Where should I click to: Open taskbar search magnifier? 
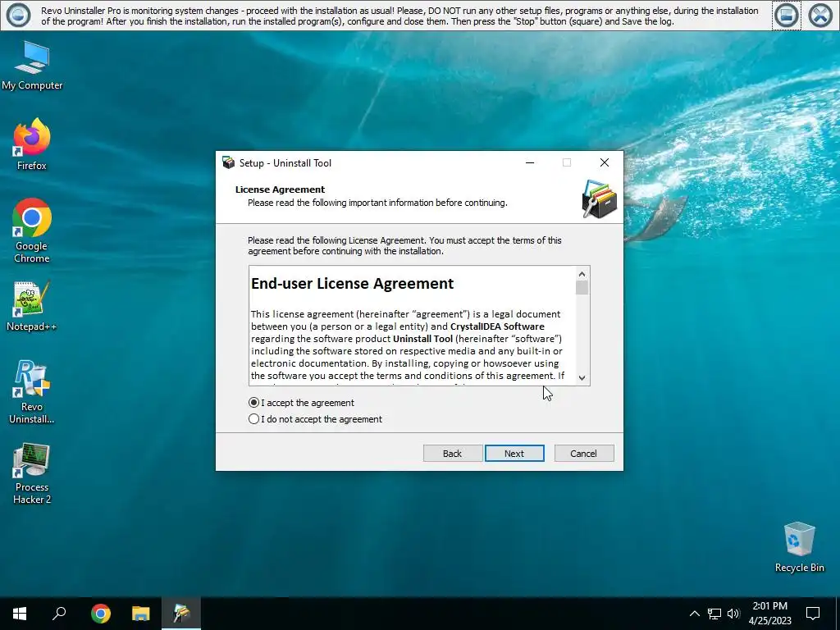click(x=59, y=614)
